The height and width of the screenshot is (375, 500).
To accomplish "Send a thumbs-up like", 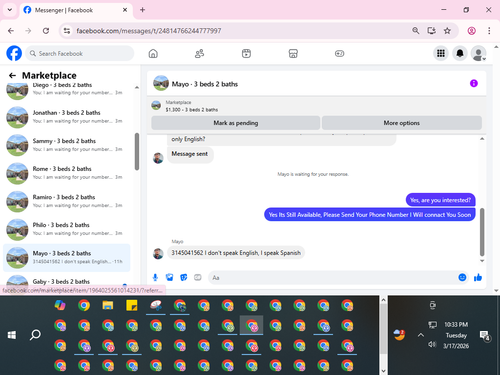I will [x=478, y=277].
